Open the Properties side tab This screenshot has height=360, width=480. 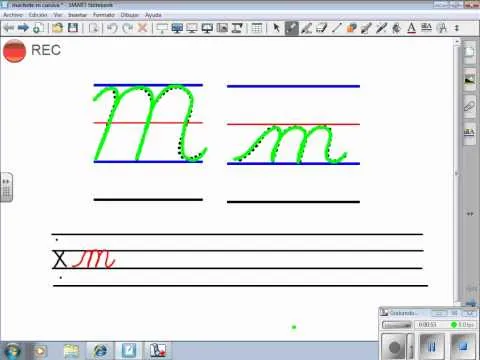point(470,133)
